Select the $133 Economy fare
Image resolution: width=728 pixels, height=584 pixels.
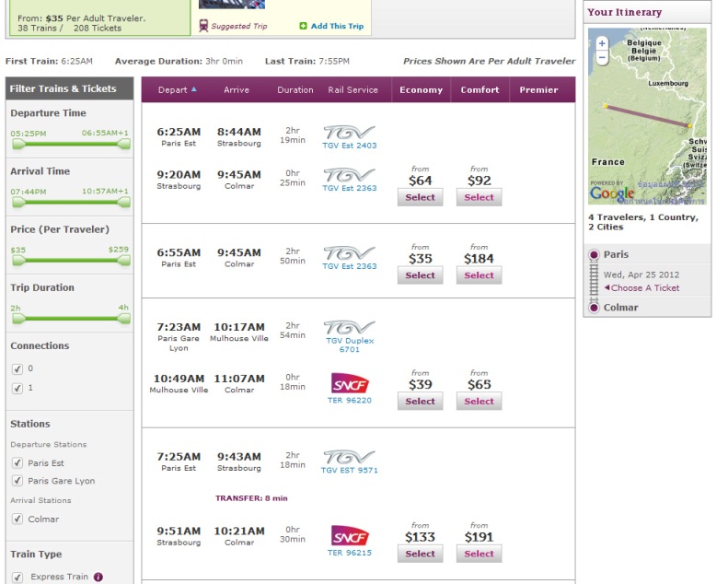pyautogui.click(x=421, y=554)
